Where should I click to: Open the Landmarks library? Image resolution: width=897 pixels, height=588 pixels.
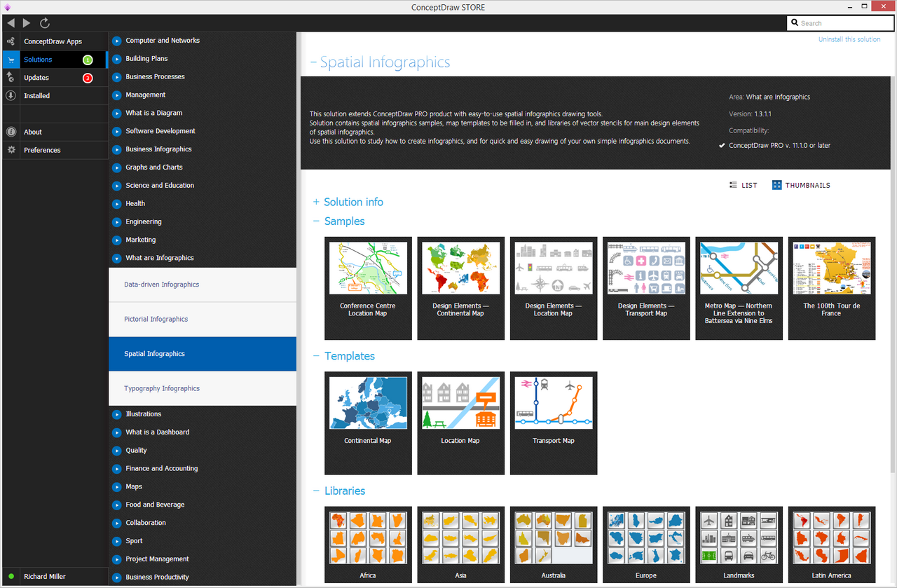[739, 545]
